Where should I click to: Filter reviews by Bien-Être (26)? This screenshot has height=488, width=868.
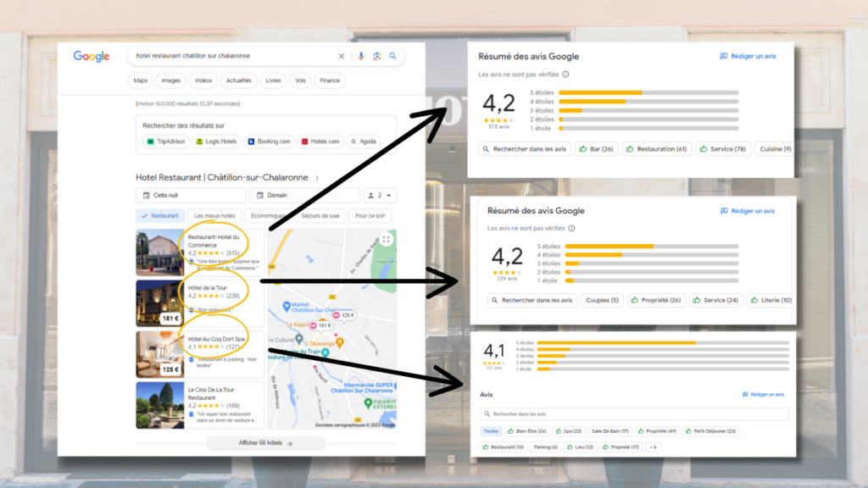(527, 431)
